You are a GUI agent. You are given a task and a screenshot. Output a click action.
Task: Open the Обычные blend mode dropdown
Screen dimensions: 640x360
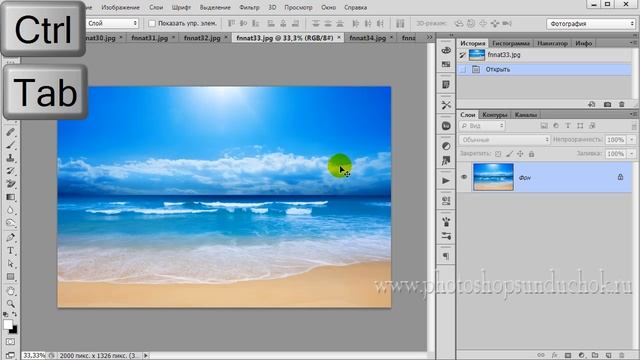pos(505,140)
